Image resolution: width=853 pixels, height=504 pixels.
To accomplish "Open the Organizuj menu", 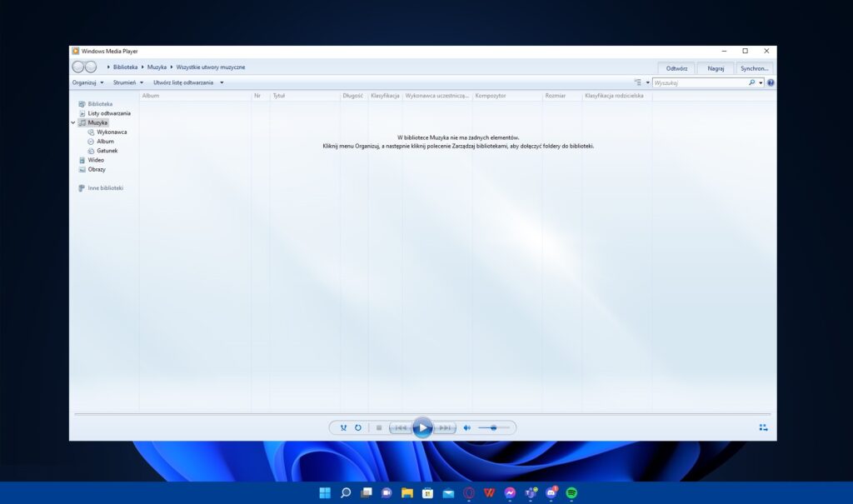I will pos(87,82).
